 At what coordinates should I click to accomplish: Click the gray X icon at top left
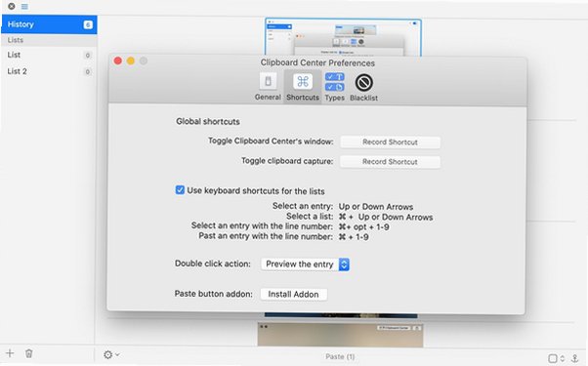12,6
